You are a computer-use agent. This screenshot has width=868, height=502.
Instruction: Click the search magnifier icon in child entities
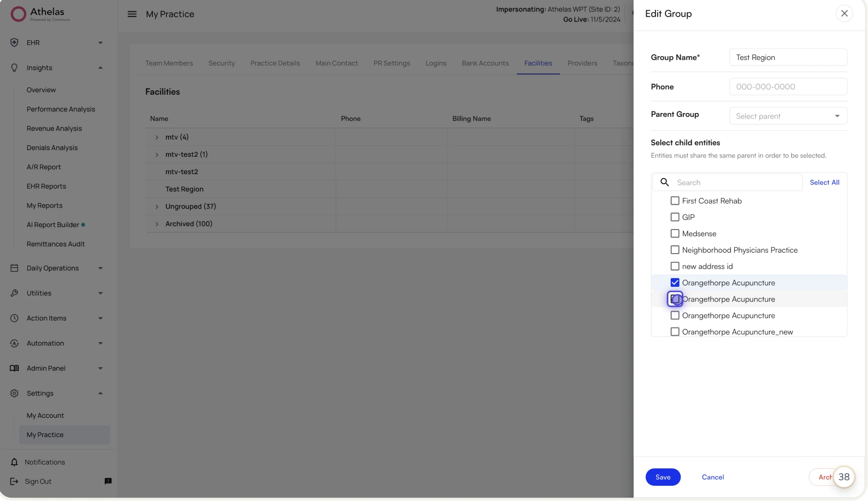(x=665, y=182)
